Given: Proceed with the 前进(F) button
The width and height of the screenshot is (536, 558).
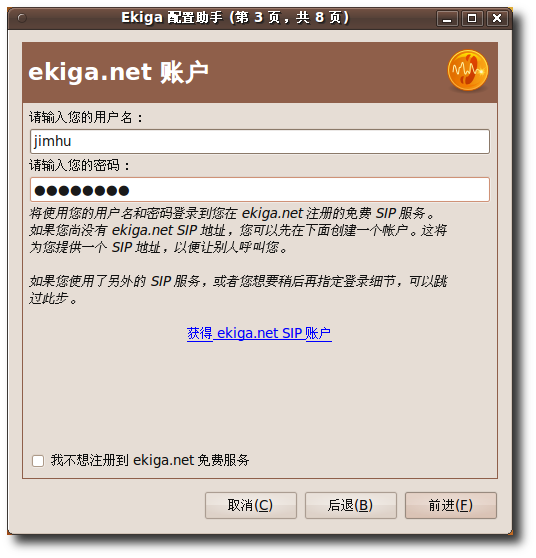Looking at the screenshot, I should (x=451, y=505).
